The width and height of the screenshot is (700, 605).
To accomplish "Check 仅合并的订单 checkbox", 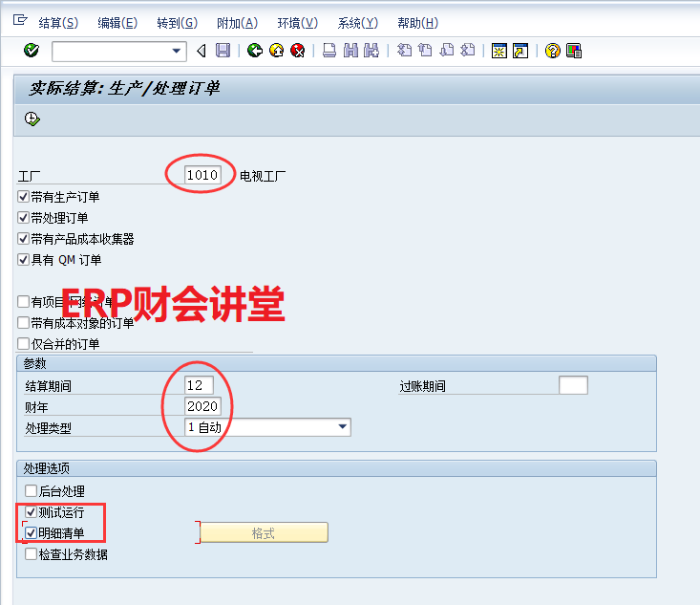I will click(x=23, y=344).
